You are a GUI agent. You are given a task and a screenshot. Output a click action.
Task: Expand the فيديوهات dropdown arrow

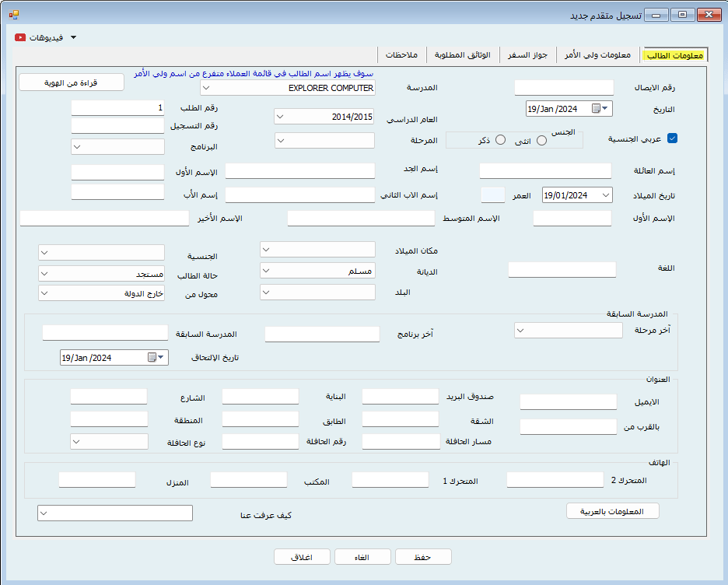[73, 37]
